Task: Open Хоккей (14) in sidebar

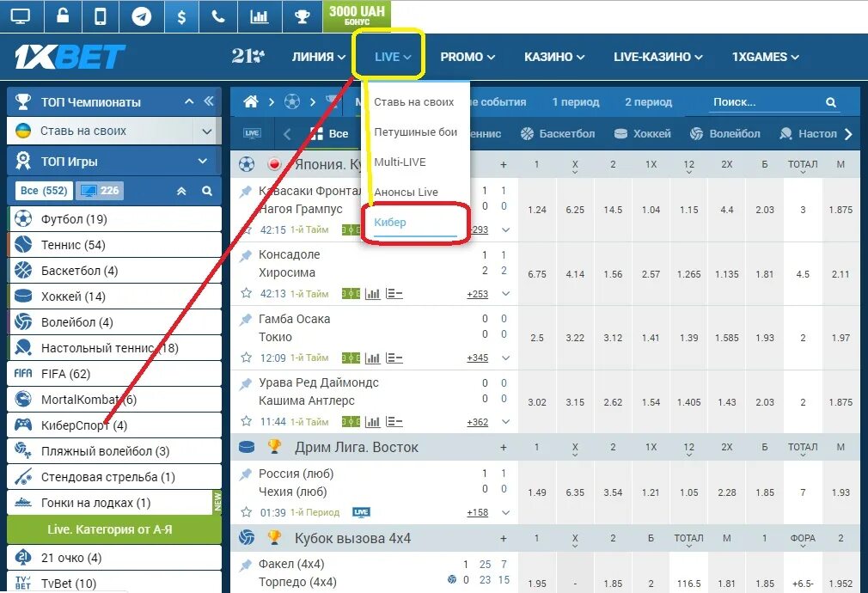Action: coord(114,296)
